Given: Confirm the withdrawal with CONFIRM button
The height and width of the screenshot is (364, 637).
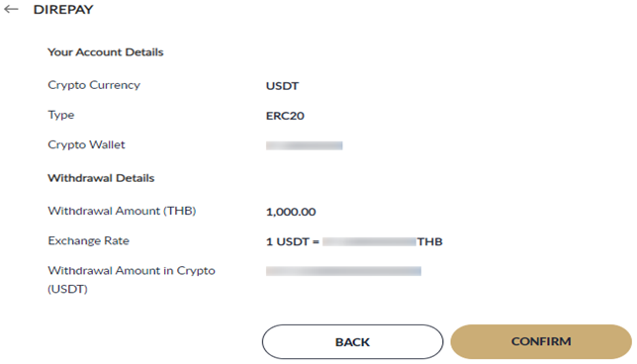Looking at the screenshot, I should (x=541, y=341).
